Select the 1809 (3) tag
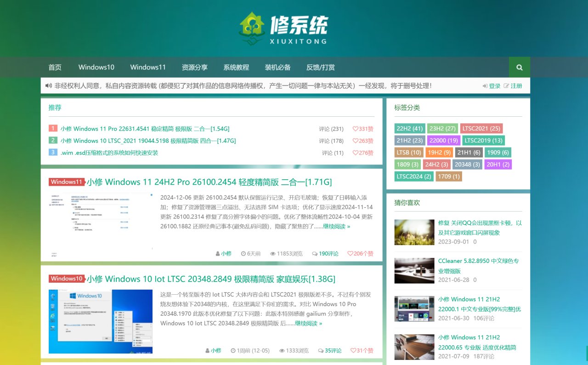This screenshot has width=588, height=365. pyautogui.click(x=408, y=164)
